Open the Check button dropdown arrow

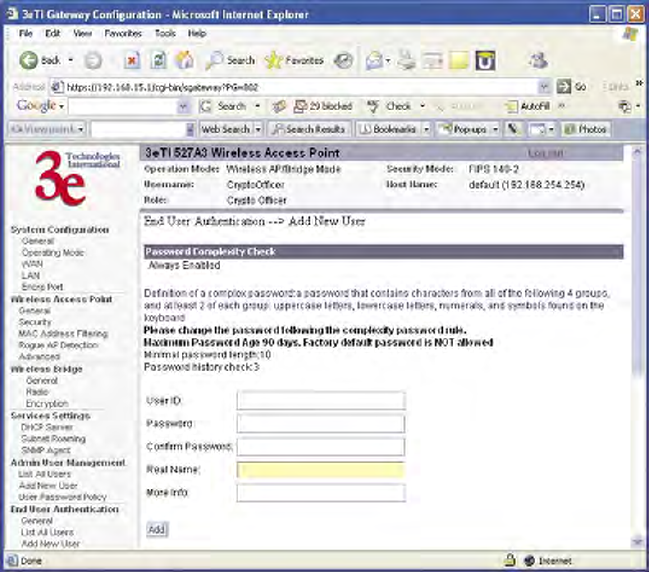coord(422,106)
